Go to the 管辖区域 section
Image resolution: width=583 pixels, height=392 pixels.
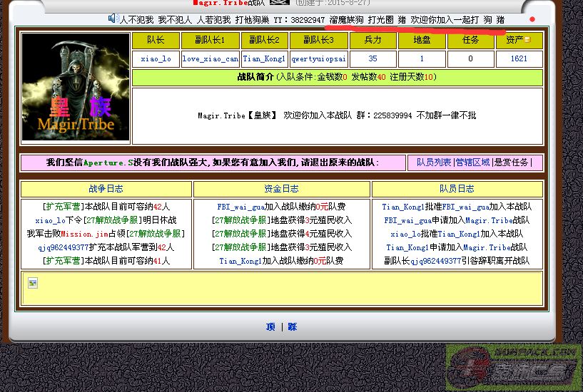point(472,163)
